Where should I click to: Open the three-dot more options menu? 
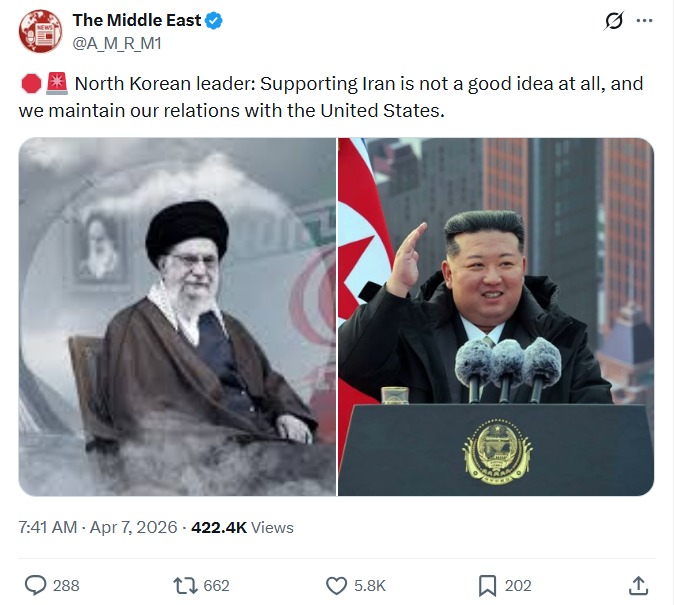644,21
